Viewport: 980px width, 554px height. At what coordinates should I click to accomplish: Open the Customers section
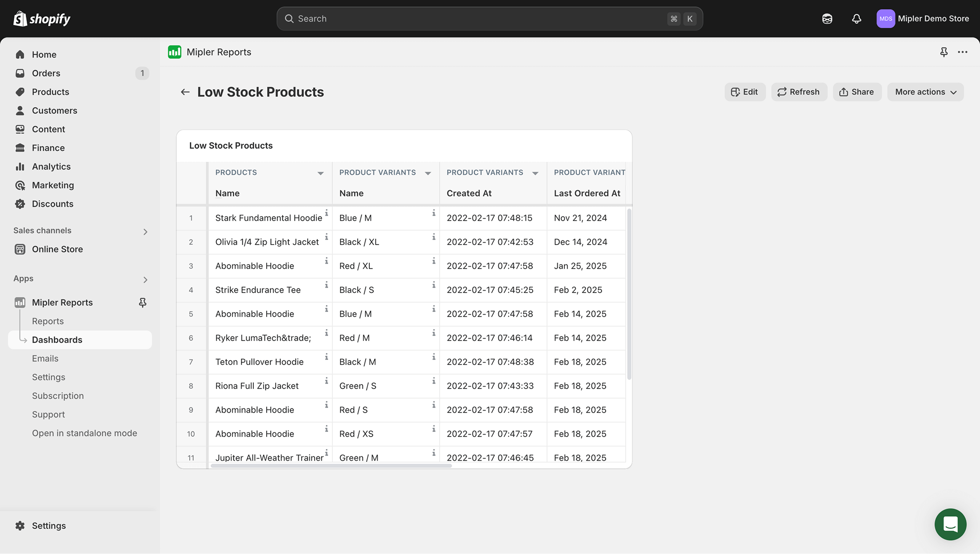tap(54, 110)
